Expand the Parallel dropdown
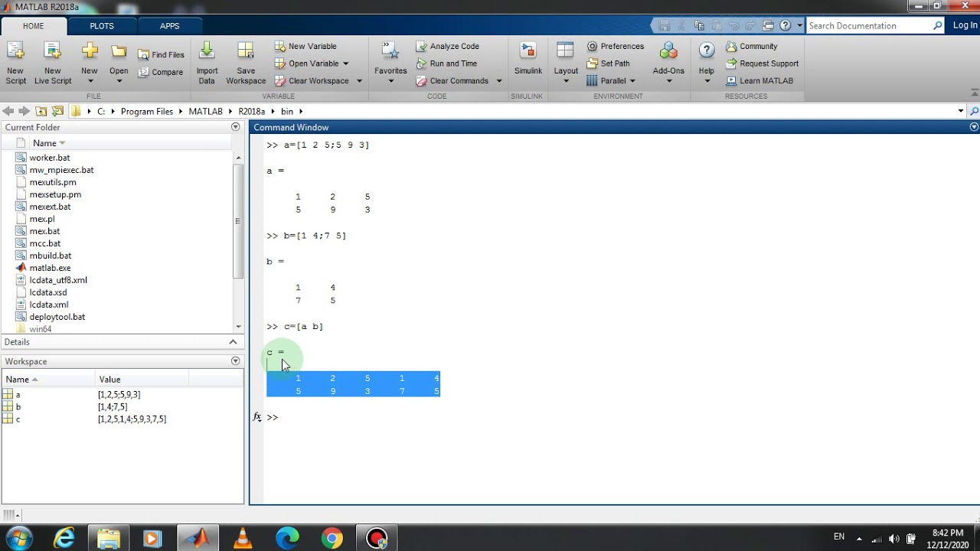Viewport: 980px width, 551px height. click(x=632, y=81)
